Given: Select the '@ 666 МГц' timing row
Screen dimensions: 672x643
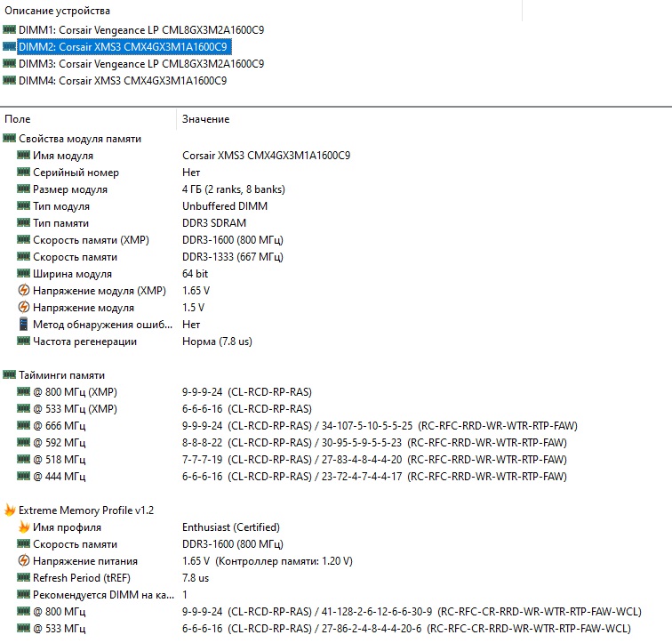Looking at the screenshot, I should pos(60,426).
